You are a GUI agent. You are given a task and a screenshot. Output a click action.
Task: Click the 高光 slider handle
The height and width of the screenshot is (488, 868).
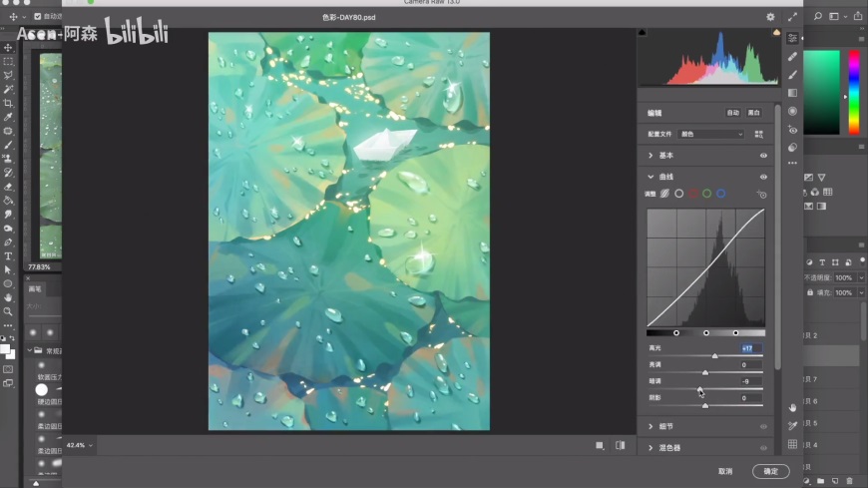tap(714, 355)
